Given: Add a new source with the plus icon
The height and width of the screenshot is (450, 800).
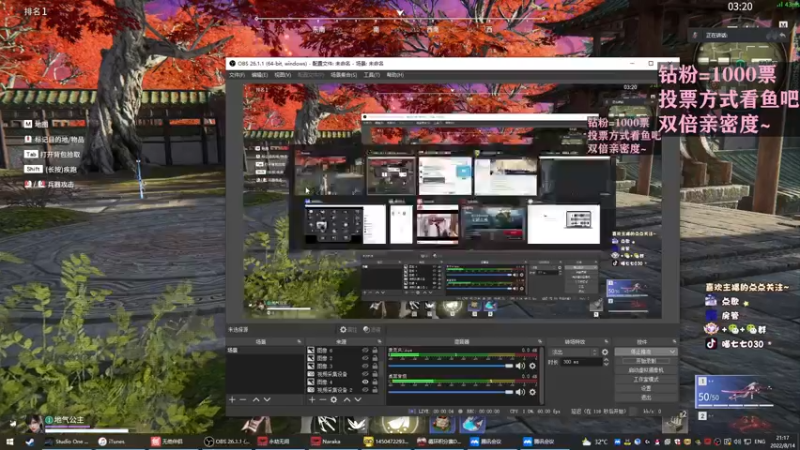Looking at the screenshot, I should point(312,399).
